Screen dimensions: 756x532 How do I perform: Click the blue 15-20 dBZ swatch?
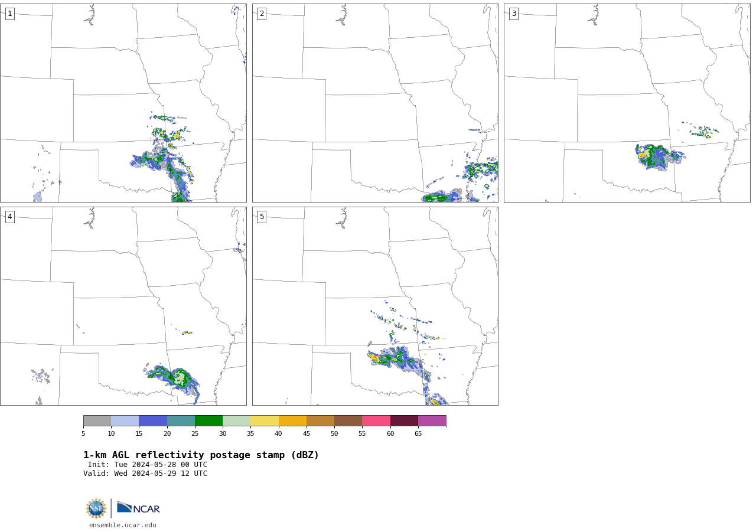153,420
